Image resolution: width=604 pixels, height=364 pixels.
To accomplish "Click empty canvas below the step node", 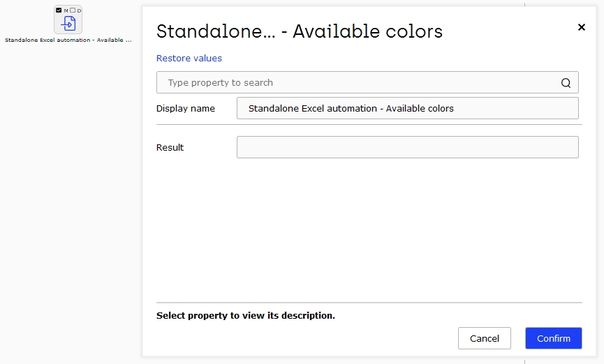I will point(69,192).
